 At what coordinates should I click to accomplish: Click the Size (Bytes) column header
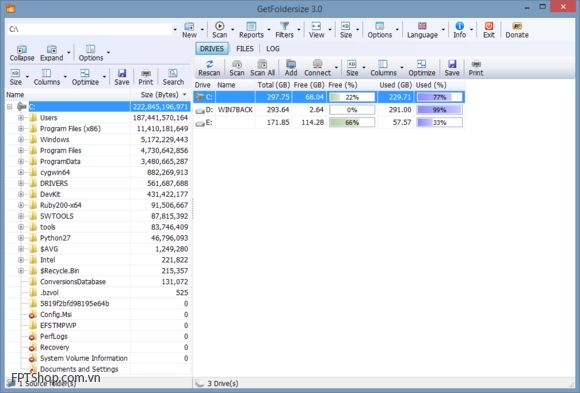pyautogui.click(x=160, y=95)
